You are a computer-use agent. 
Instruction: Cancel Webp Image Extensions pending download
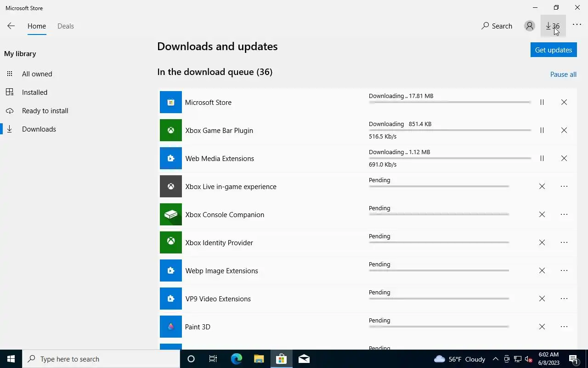[542, 270]
